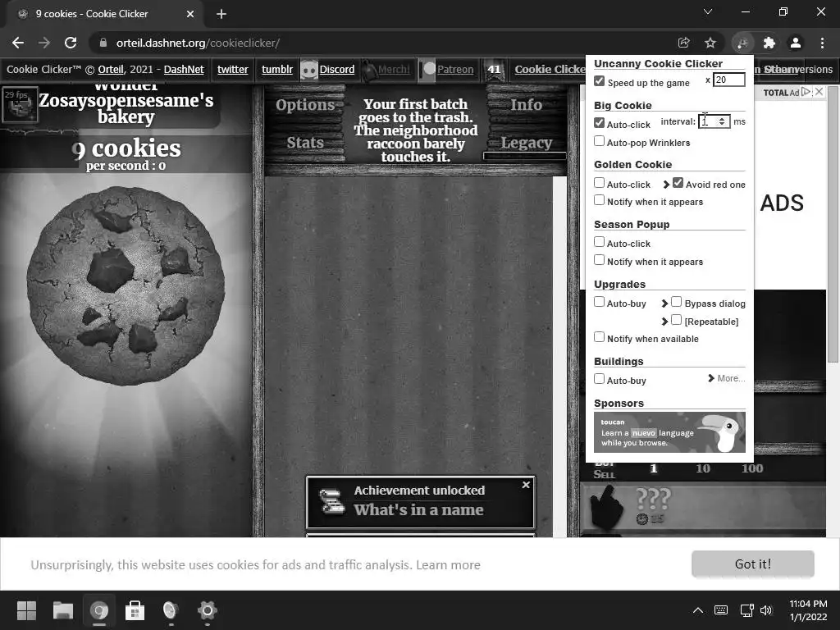The image size is (840, 630).
Task: Open the Chrome profile avatar icon
Action: (796, 43)
